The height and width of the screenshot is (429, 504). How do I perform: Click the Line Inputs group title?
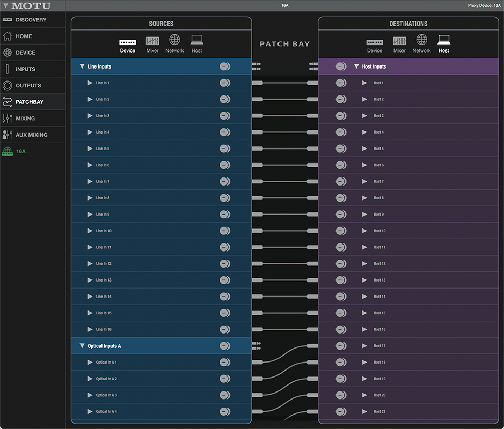coord(99,66)
